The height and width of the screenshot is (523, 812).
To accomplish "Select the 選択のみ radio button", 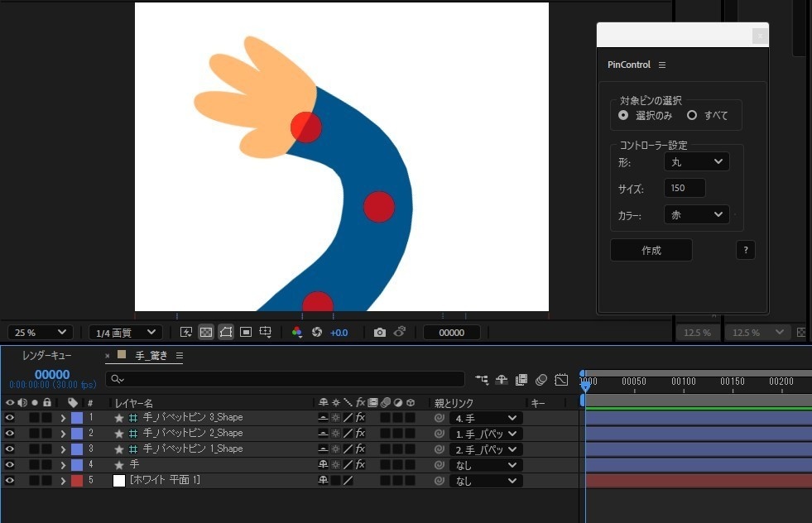I will coord(623,115).
